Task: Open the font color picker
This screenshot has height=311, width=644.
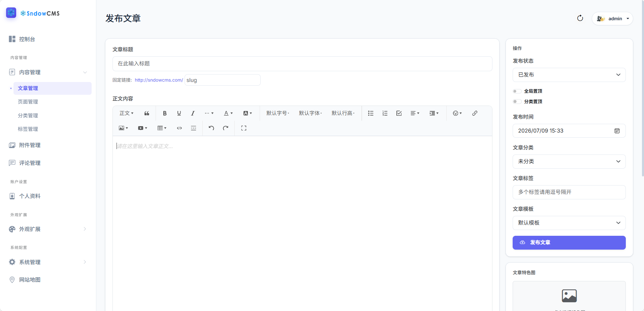Action: (228, 113)
